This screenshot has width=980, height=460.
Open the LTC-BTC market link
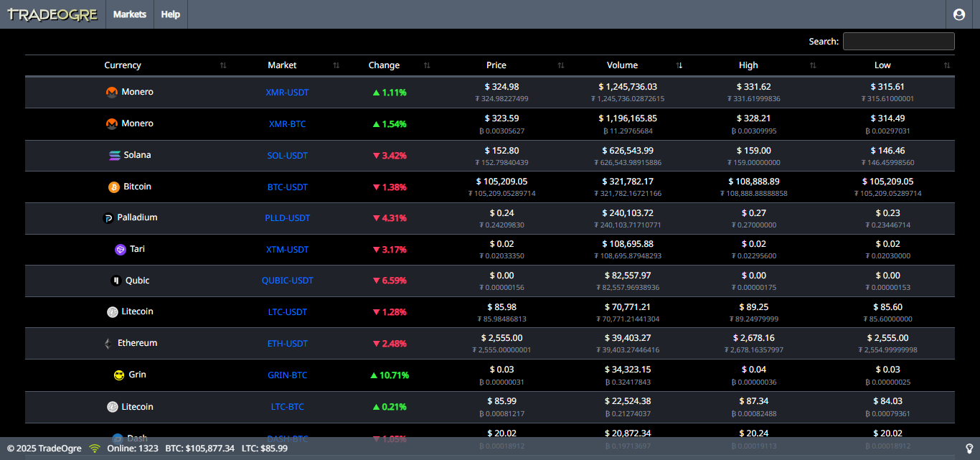click(288, 407)
